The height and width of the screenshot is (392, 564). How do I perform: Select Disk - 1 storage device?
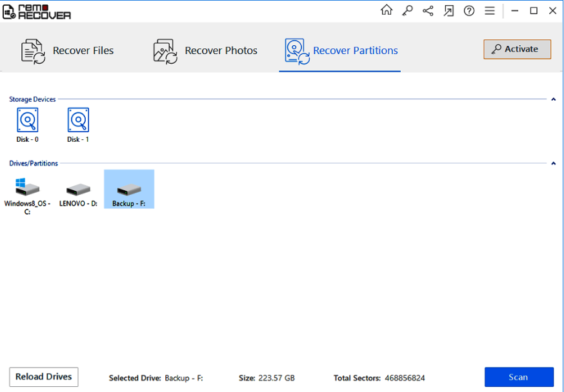(x=78, y=124)
